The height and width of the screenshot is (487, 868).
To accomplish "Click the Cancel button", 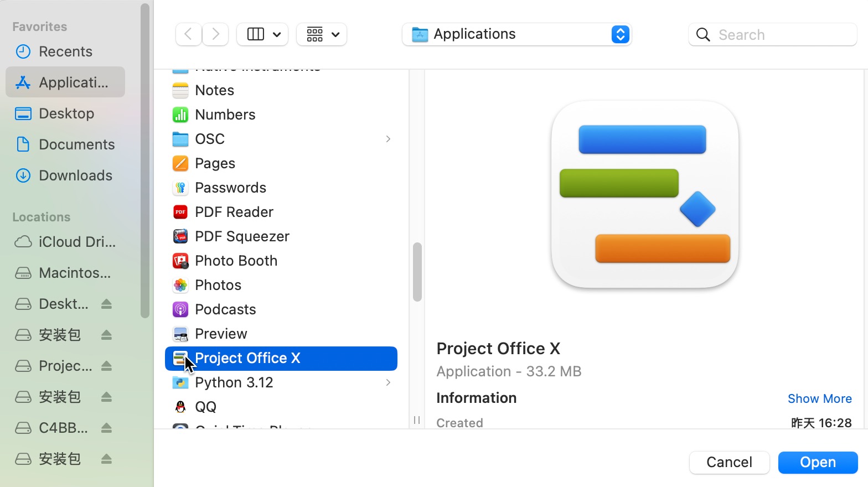I will (x=729, y=462).
